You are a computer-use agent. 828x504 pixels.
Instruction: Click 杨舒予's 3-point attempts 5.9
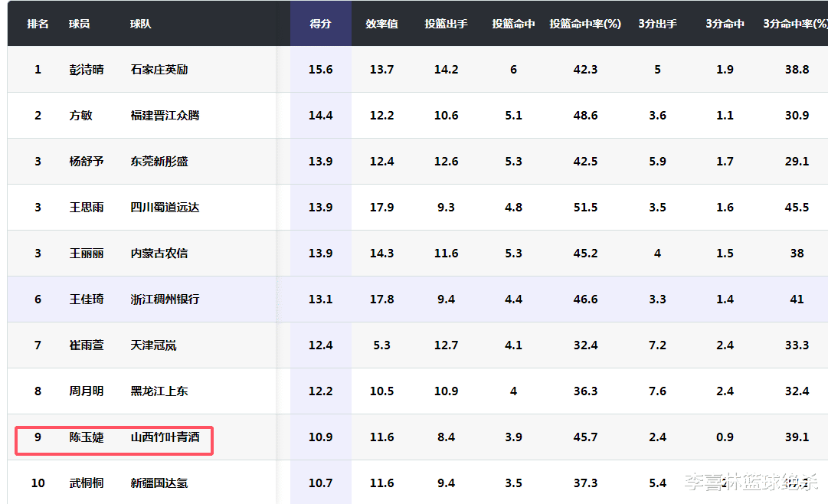(x=657, y=162)
